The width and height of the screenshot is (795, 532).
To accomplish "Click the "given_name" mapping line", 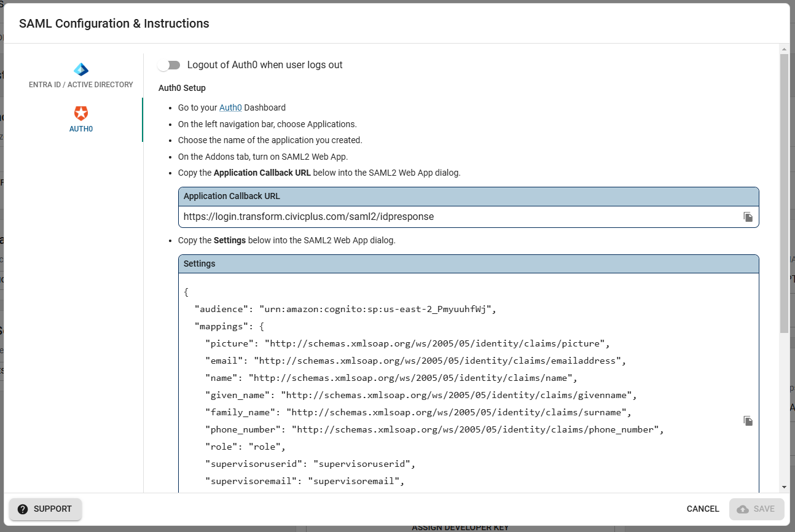I will click(421, 395).
